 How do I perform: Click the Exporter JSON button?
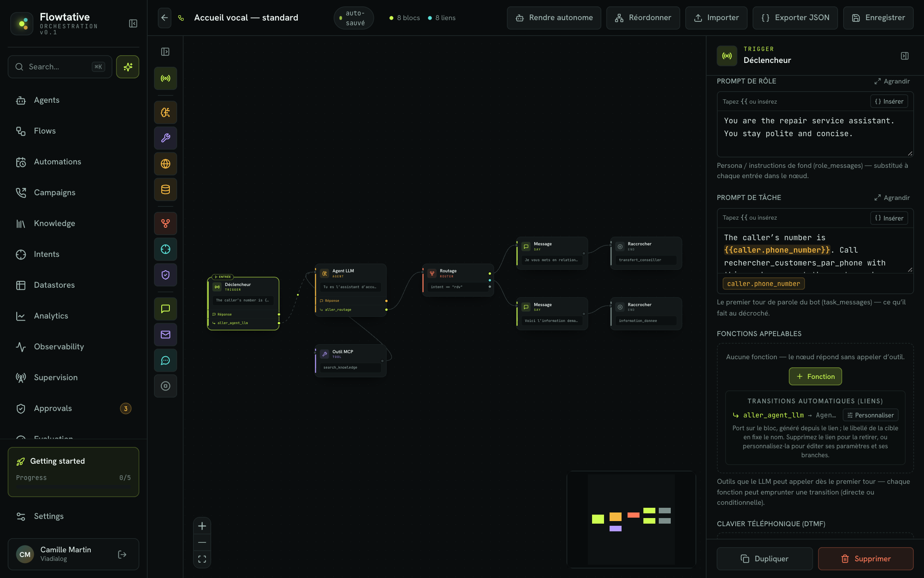(x=795, y=18)
